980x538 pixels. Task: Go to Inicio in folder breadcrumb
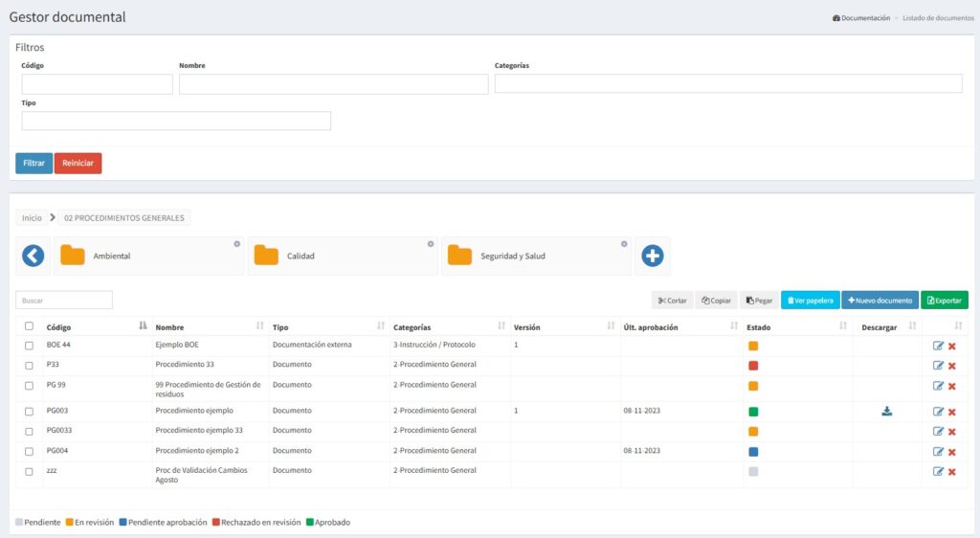point(32,218)
